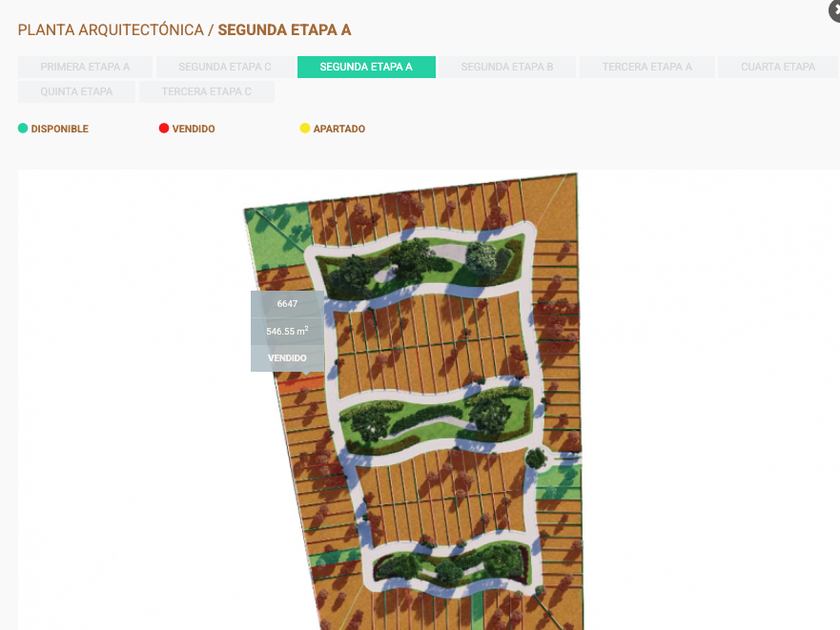Open the TERCERA ETAPA A tab
This screenshot has height=630, width=840.
pyautogui.click(x=647, y=67)
